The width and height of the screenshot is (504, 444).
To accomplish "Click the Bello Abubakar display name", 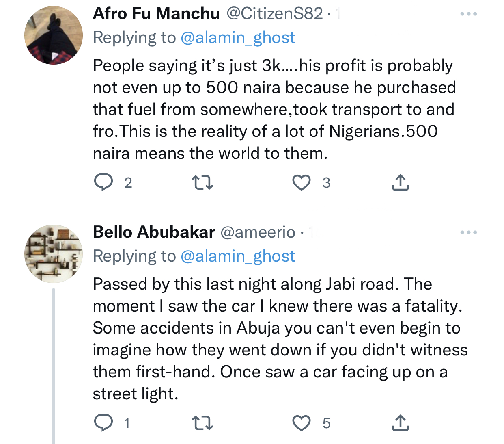I will click(x=154, y=232).
